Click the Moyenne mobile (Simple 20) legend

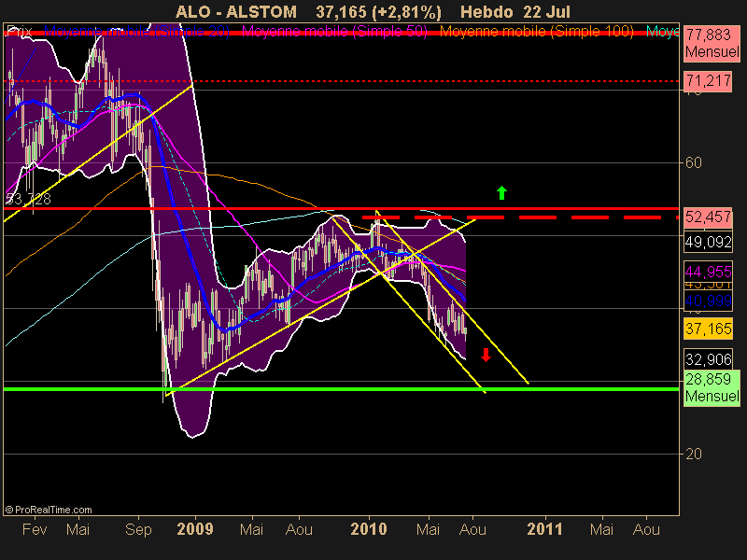tap(136, 32)
